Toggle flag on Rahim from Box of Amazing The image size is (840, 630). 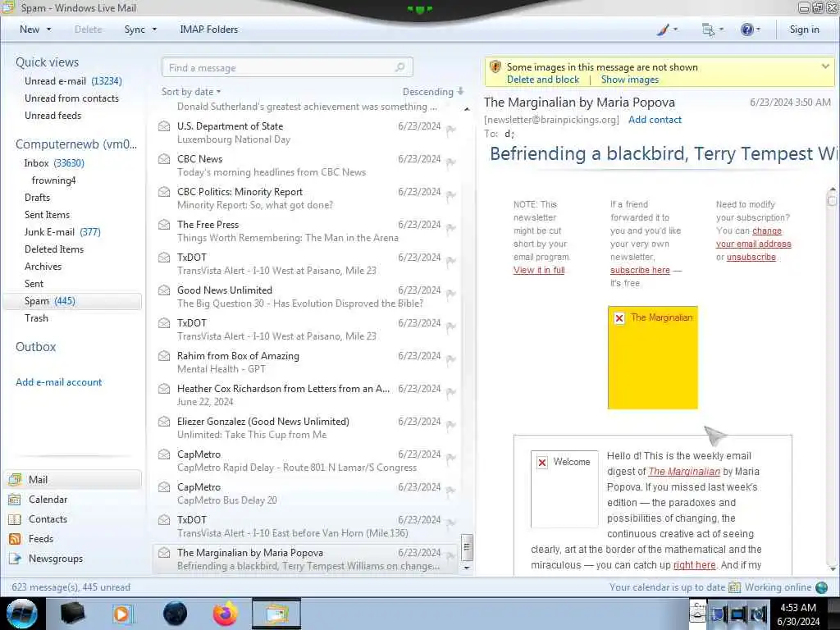[x=451, y=359]
